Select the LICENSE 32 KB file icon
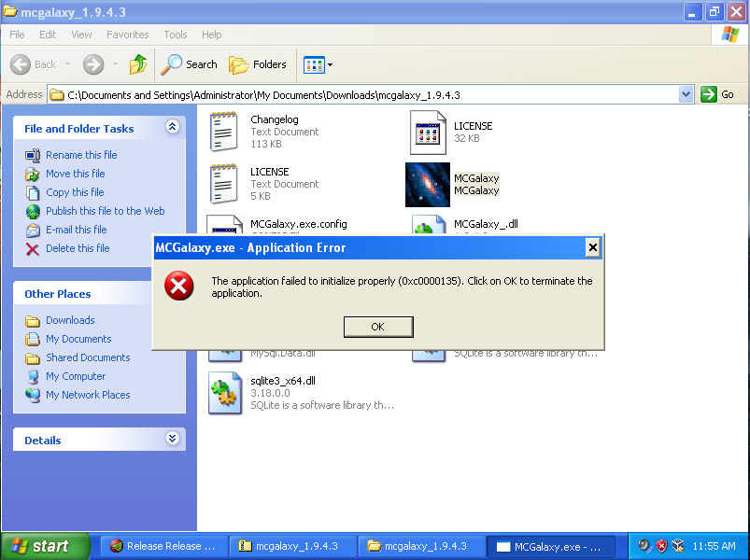Image resolution: width=750 pixels, height=560 pixels. coord(428,133)
